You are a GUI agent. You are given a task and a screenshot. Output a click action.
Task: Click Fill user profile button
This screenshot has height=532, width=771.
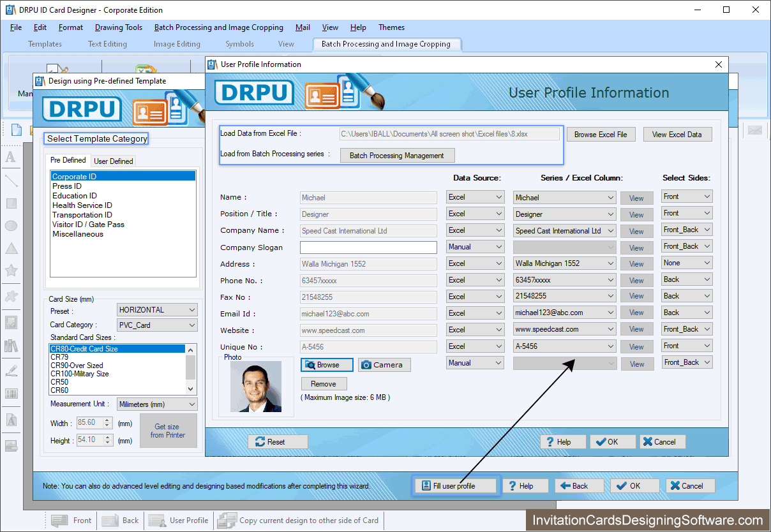[x=455, y=486]
